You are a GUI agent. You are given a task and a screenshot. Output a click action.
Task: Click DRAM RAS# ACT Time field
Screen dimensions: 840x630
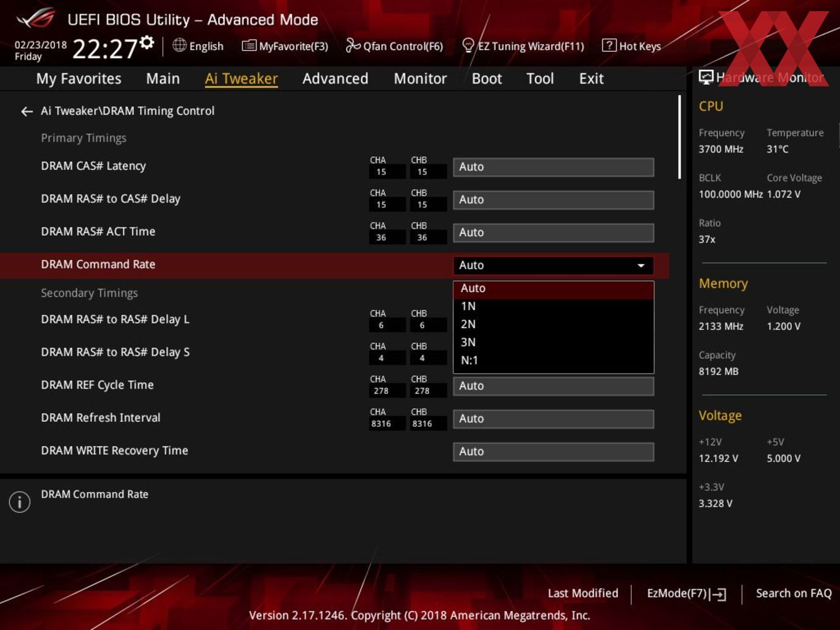coord(553,232)
